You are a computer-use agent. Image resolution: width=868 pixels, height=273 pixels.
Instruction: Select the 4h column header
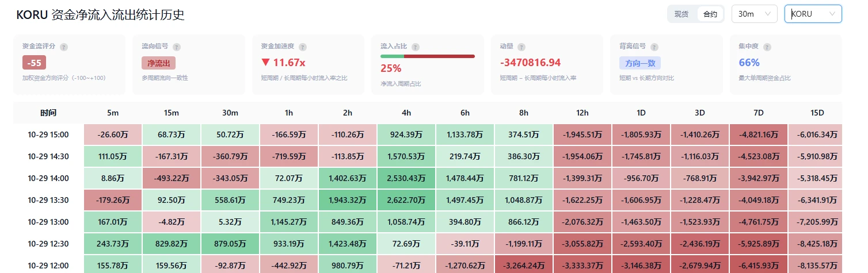tap(406, 113)
